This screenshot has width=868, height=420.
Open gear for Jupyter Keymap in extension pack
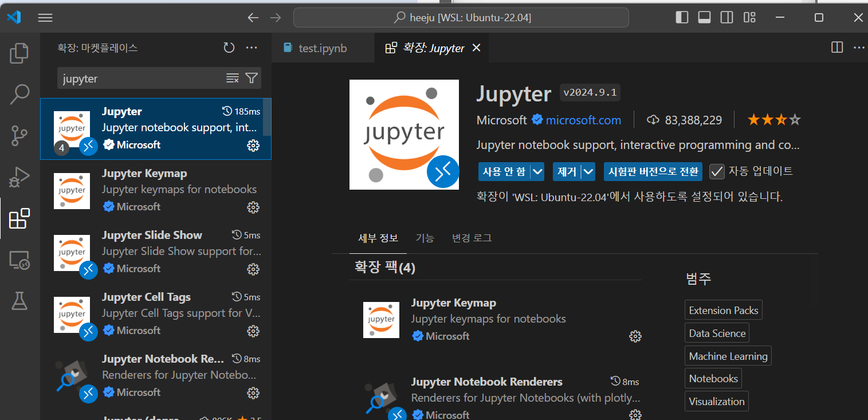pos(635,336)
